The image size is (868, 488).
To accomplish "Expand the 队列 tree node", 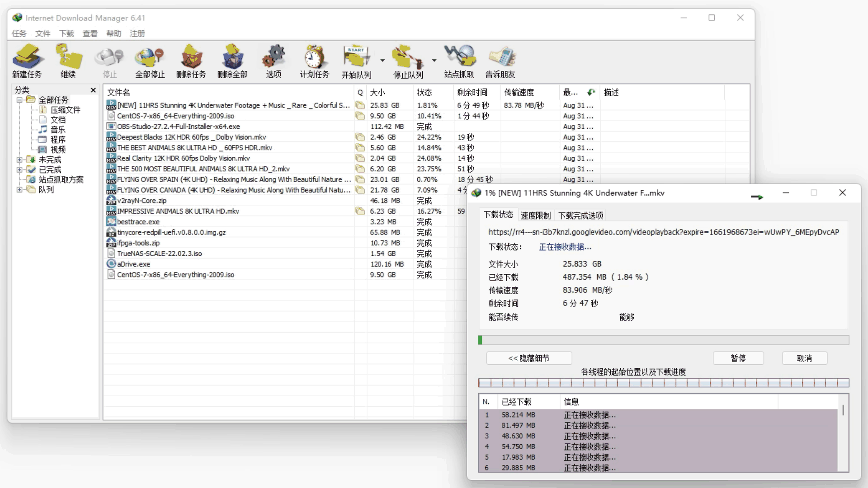I will (19, 190).
